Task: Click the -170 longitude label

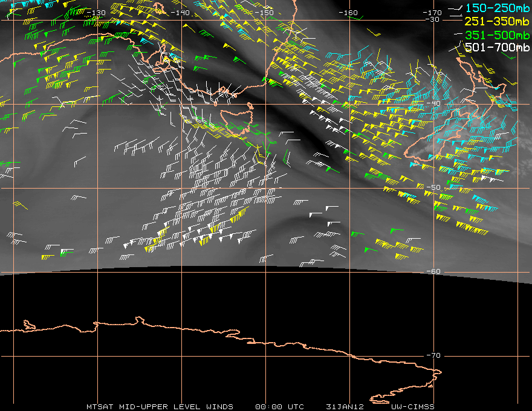Action: [432, 13]
